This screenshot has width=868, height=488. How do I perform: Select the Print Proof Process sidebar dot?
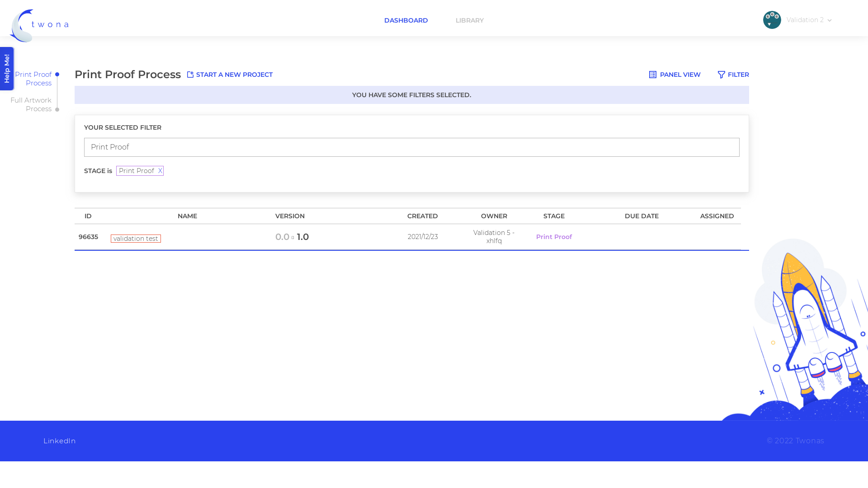tap(57, 75)
